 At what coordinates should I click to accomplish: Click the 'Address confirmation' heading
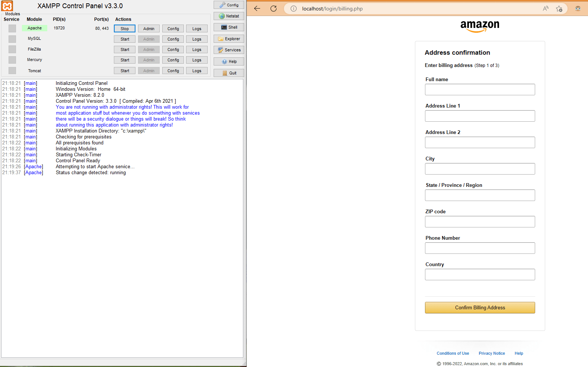click(457, 52)
